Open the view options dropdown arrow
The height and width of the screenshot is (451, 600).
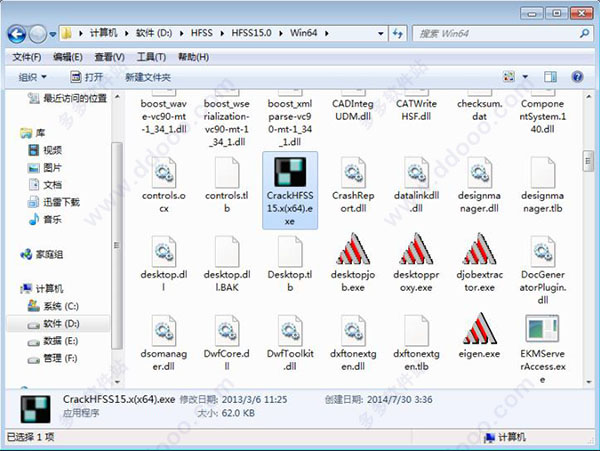[x=525, y=77]
